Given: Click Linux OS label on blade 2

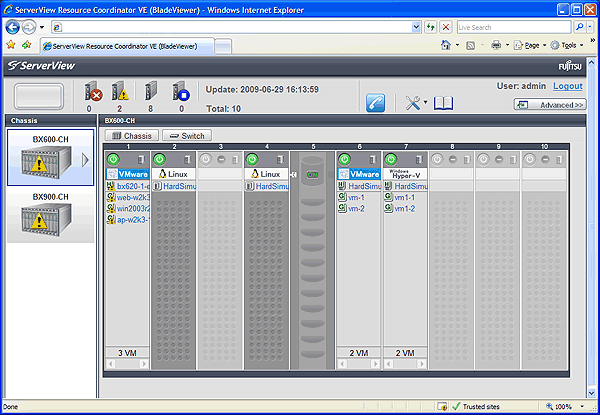Looking at the screenshot, I should pos(174,174).
